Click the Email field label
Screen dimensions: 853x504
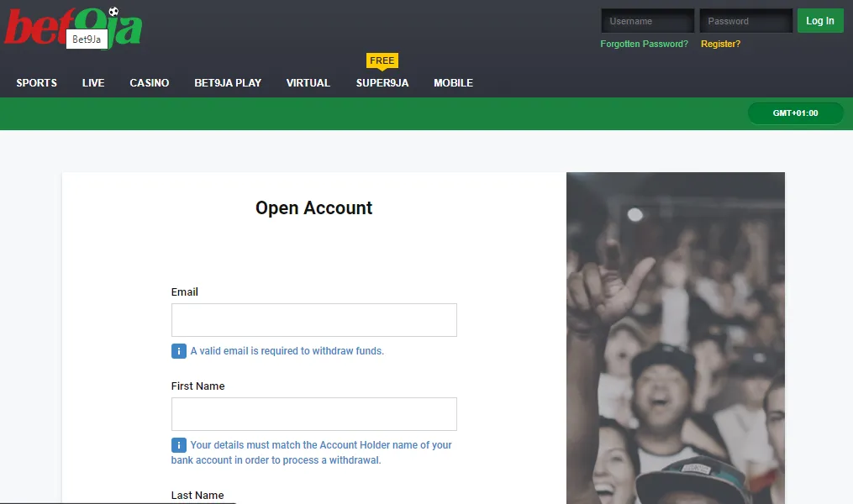coord(184,292)
